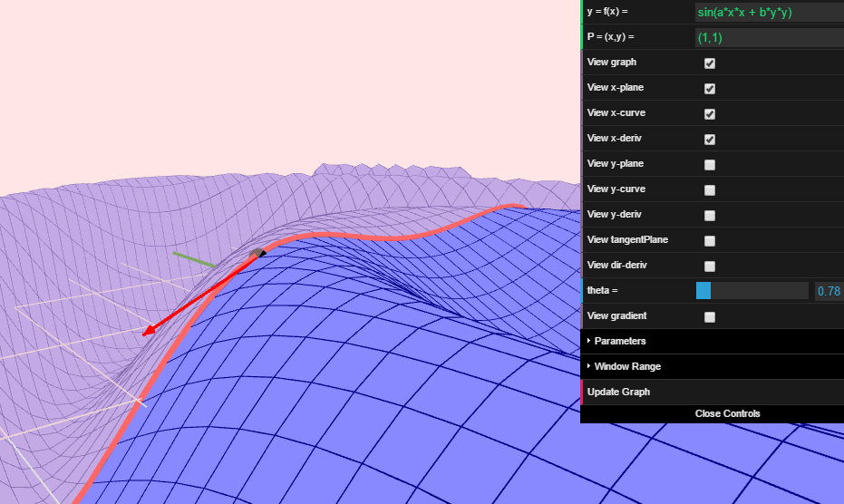Click Close Controls at panel bottom
Screen dimensions: 844x504
pyautogui.click(x=727, y=413)
